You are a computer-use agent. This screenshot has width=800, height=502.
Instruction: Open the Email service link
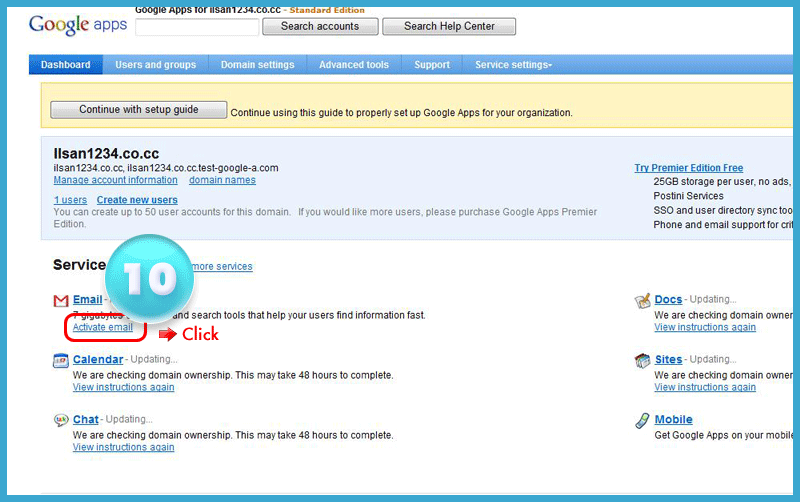coord(88,299)
